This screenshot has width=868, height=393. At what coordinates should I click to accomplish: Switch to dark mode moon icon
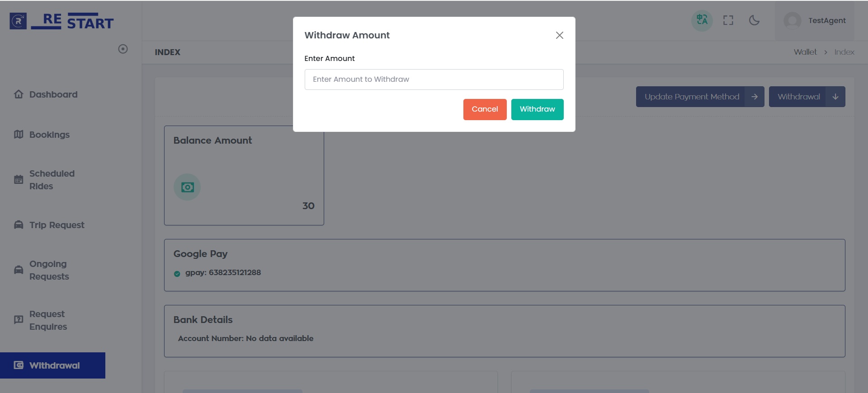point(754,20)
